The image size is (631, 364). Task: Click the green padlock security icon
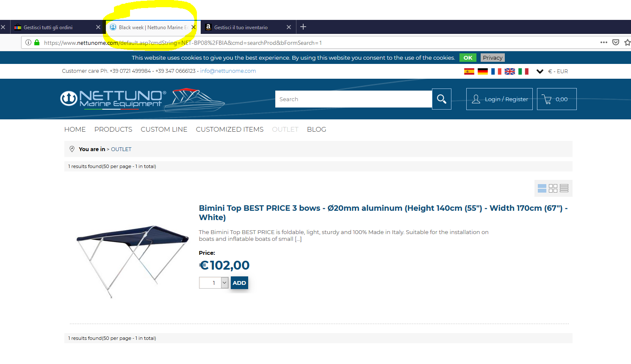pos(37,42)
